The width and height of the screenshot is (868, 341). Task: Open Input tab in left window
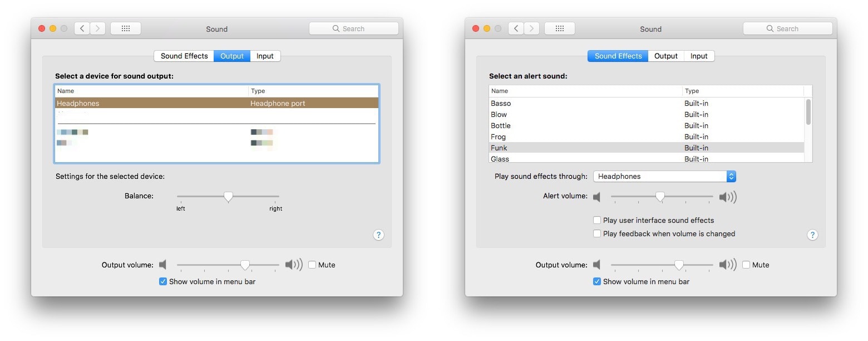tap(265, 56)
